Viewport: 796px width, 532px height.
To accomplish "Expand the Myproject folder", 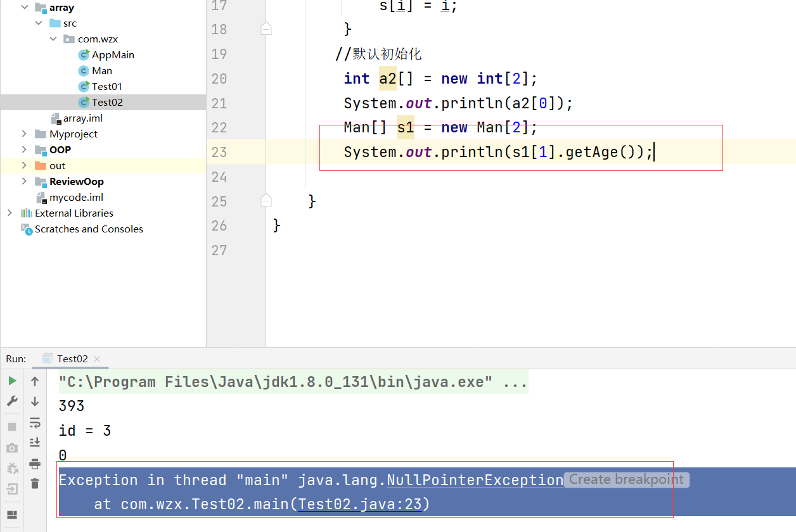I will 25,134.
